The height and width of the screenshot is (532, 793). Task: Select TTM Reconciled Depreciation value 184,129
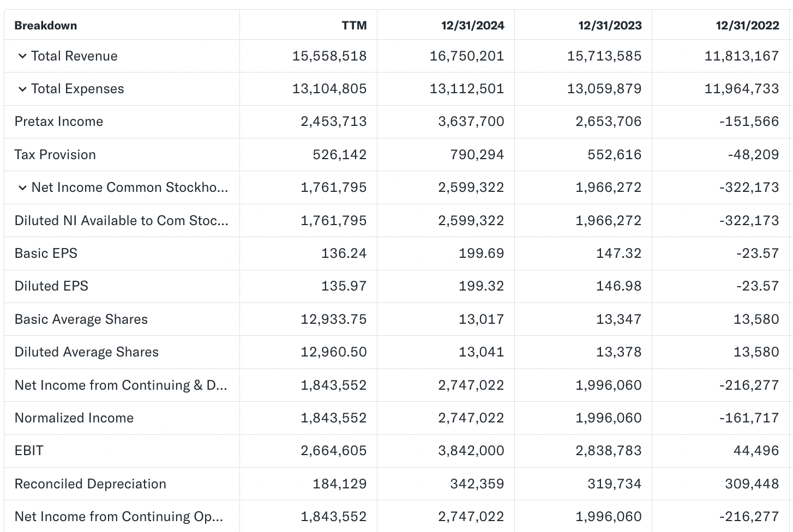[340, 484]
